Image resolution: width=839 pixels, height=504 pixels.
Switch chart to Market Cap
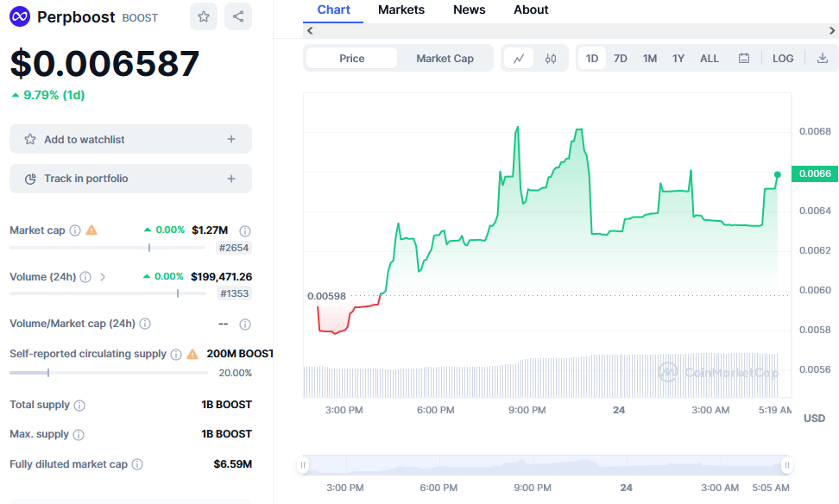(445, 59)
